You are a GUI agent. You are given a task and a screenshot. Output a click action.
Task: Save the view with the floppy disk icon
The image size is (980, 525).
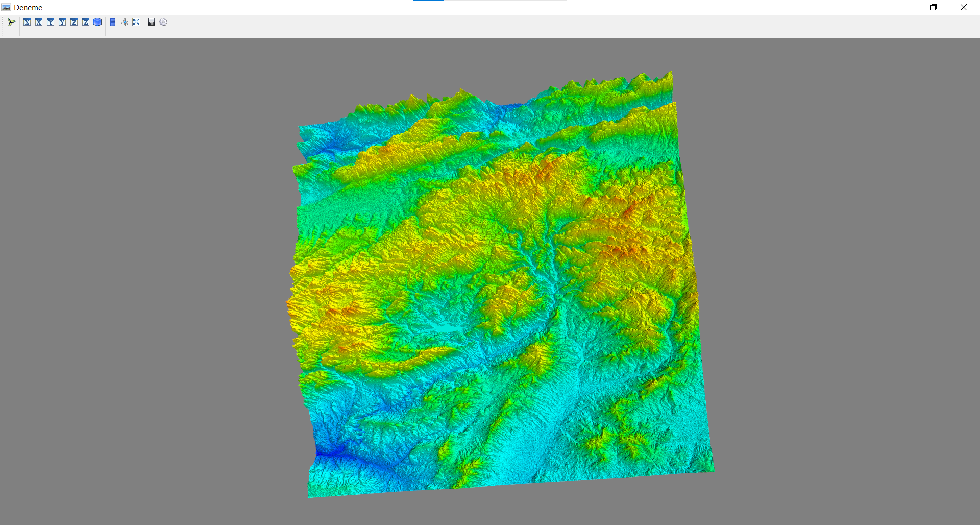click(151, 22)
